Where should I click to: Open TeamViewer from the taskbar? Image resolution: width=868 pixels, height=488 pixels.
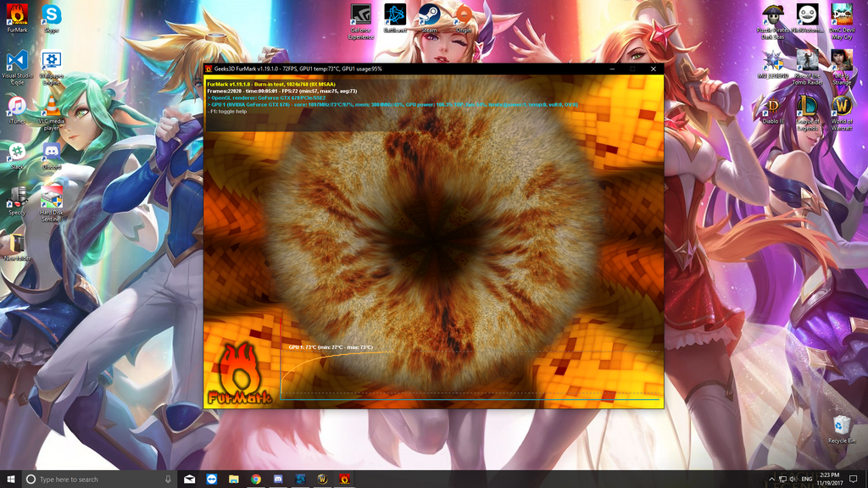211,480
